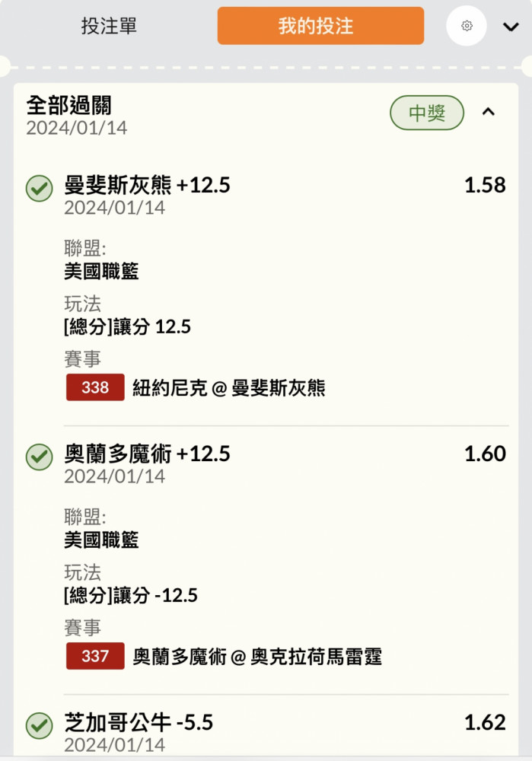Click the 1.62 odds value
This screenshot has width=532, height=761.
(x=485, y=722)
